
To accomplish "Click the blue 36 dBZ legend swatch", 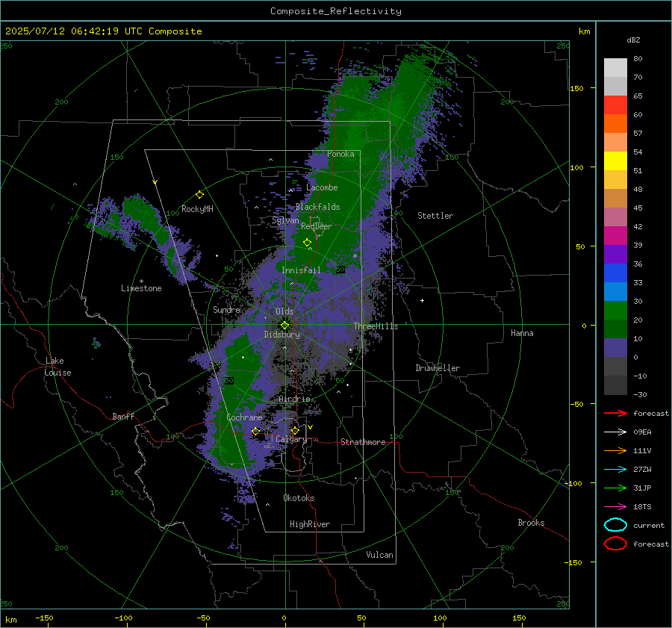I will coord(615,273).
